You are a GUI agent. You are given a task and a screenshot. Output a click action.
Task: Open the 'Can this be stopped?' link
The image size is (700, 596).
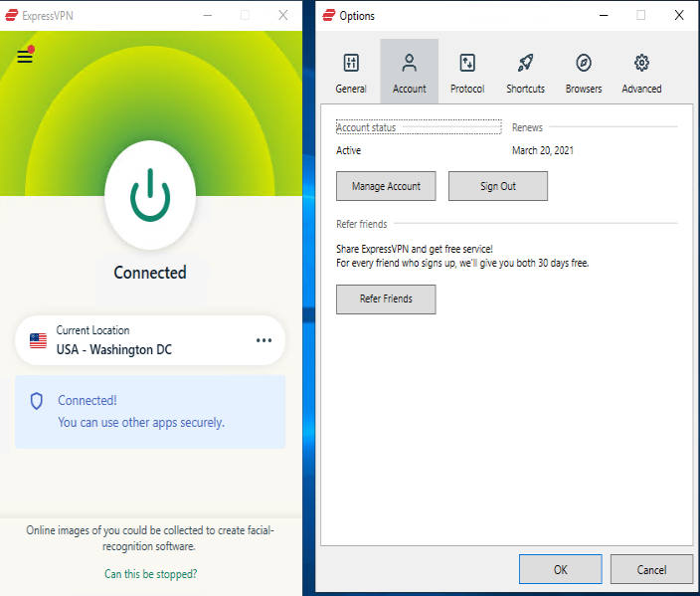[150, 574]
